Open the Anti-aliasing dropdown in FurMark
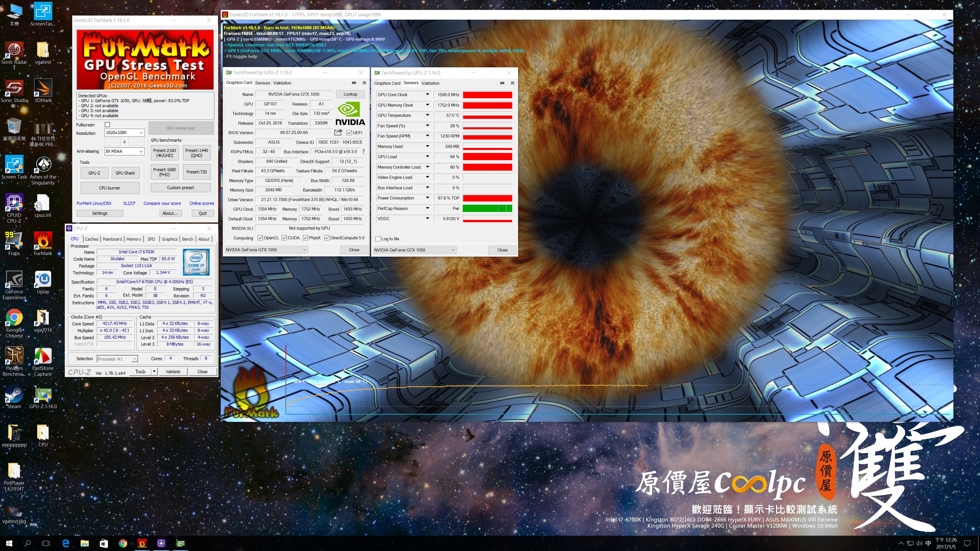The width and height of the screenshot is (980, 551). [124, 151]
